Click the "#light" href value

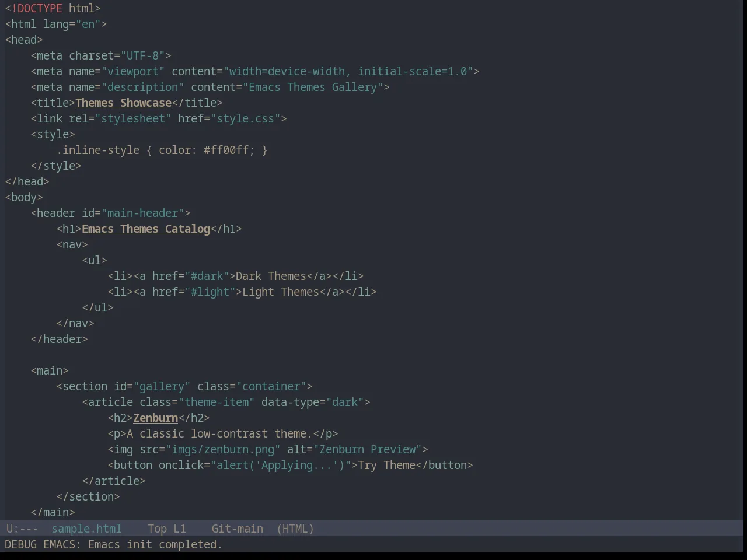[x=210, y=292]
